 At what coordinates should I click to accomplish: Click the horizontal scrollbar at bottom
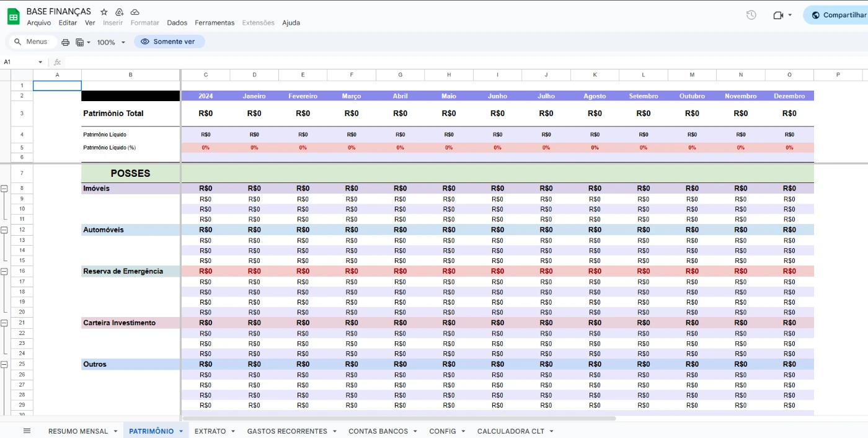397,418
